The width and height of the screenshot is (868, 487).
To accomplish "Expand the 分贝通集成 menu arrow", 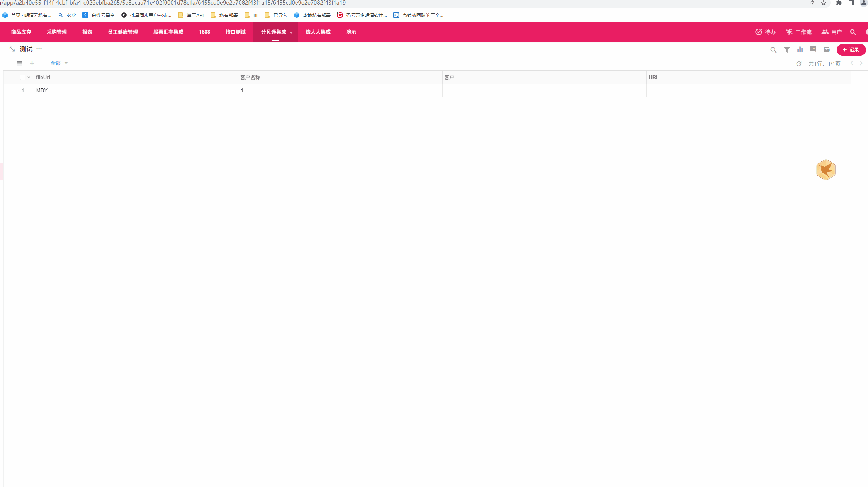I will click(291, 32).
